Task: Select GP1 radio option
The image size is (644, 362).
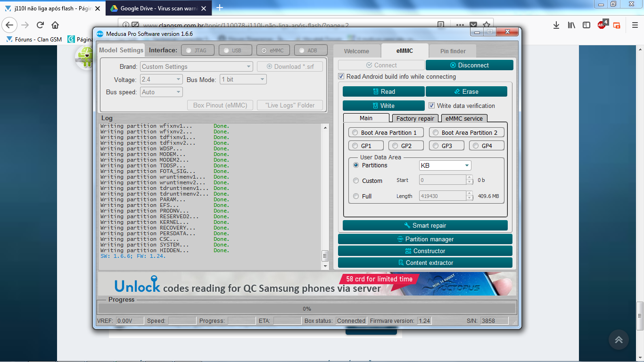Action: coord(355,146)
